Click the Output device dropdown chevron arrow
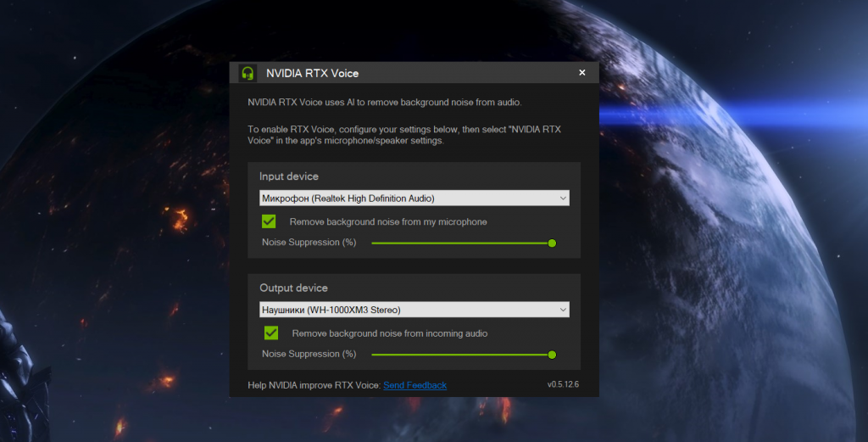 562,310
